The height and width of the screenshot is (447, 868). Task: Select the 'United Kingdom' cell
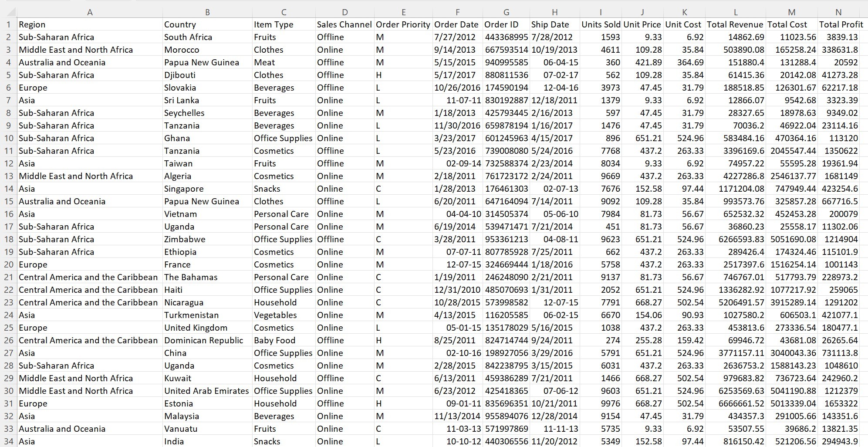207,328
